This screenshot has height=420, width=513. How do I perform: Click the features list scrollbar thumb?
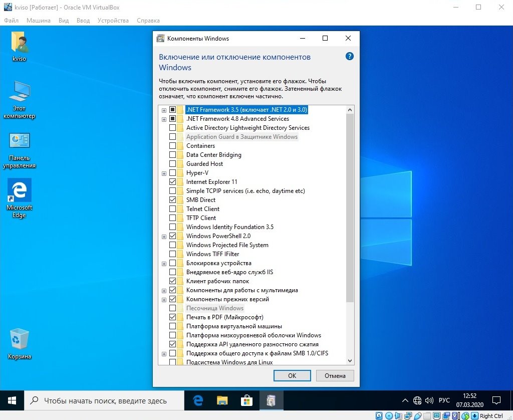pyautogui.click(x=350, y=208)
